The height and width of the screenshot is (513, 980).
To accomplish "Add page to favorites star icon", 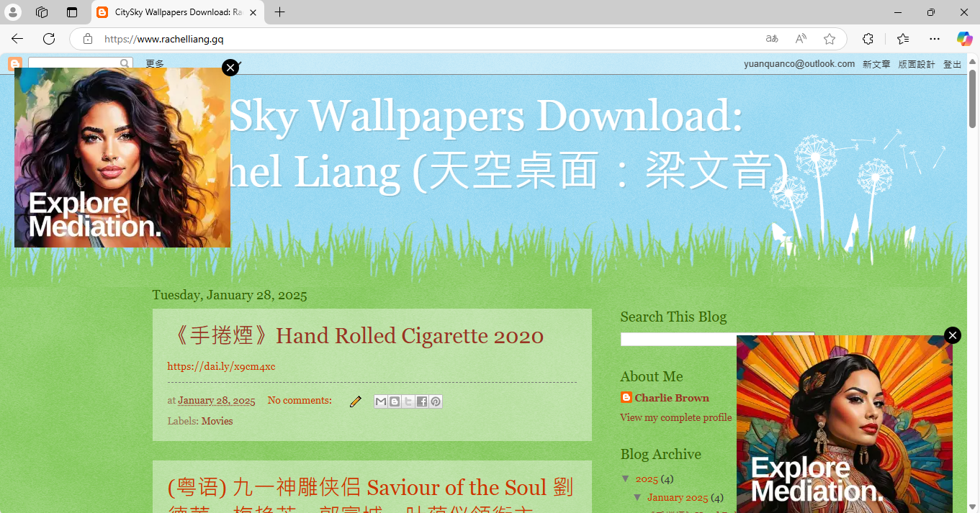I will click(x=830, y=39).
